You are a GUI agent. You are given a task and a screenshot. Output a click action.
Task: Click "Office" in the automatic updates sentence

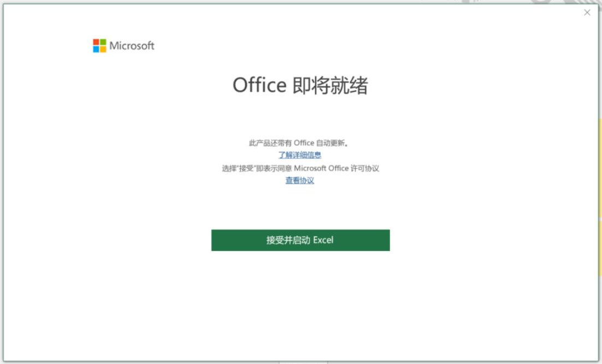click(x=304, y=143)
